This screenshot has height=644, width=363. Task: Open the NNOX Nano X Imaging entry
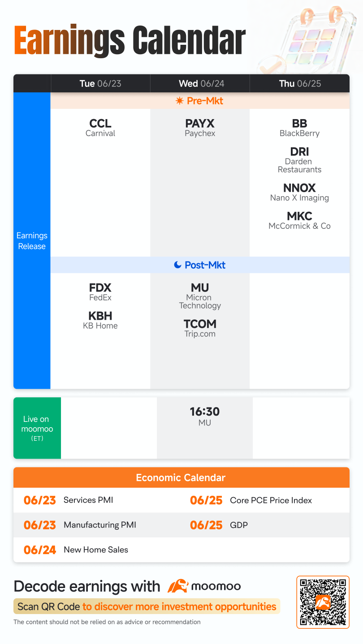(x=300, y=192)
